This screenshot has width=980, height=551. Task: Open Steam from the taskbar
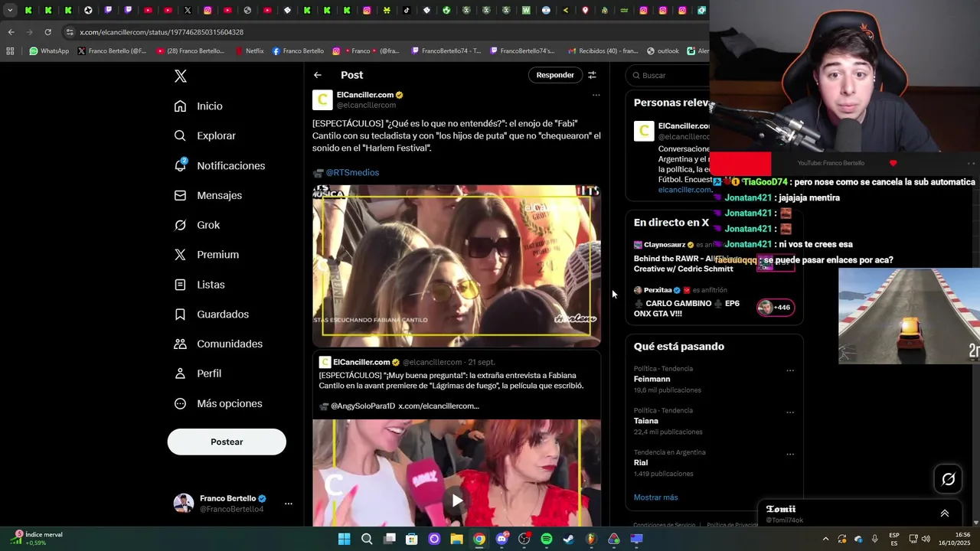pyautogui.click(x=569, y=539)
